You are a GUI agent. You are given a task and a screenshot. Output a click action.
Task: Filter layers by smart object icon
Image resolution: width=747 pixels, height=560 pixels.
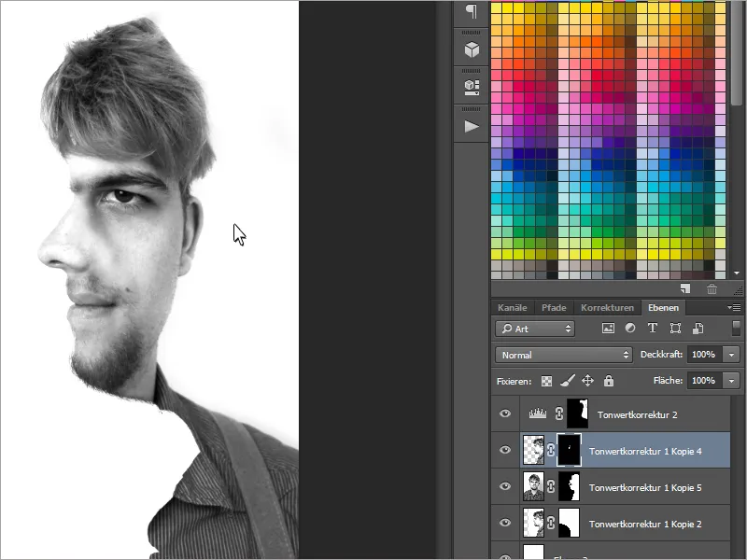[x=698, y=329]
